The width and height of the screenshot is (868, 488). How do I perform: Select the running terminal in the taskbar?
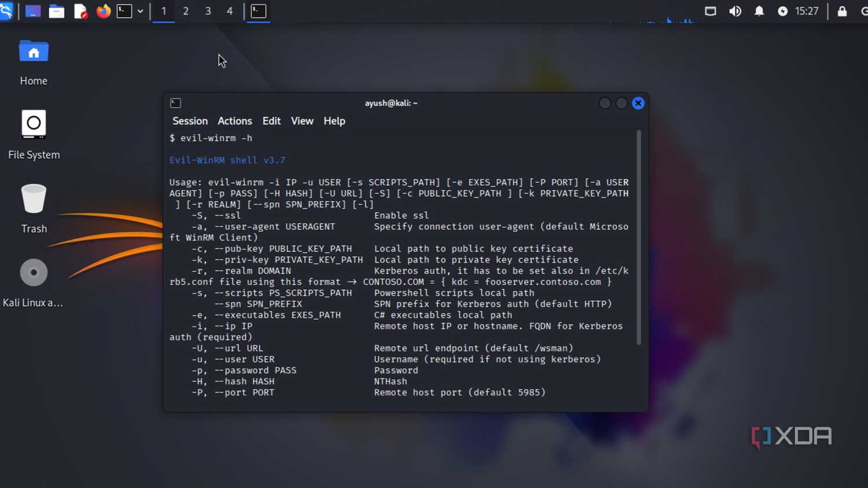259,11
